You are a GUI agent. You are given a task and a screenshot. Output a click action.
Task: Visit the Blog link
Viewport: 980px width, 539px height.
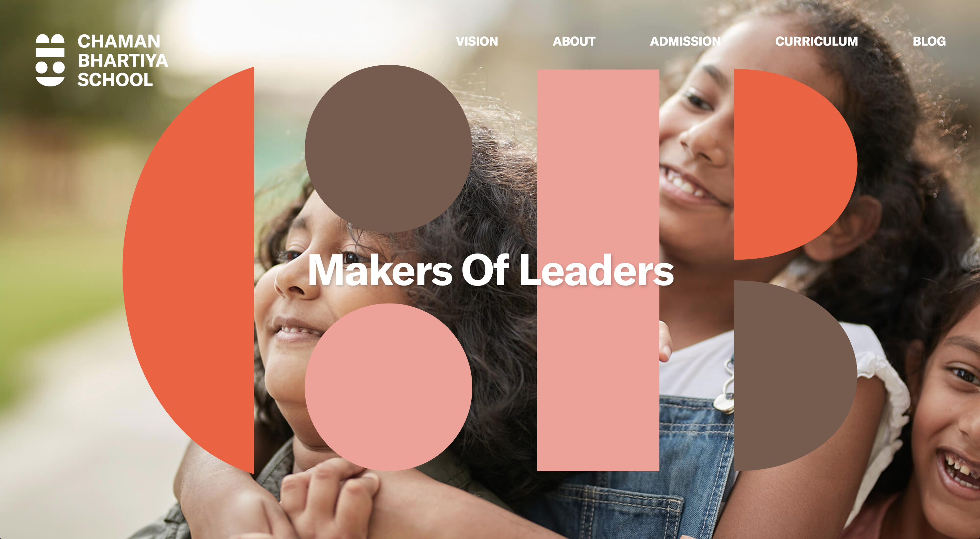(929, 41)
